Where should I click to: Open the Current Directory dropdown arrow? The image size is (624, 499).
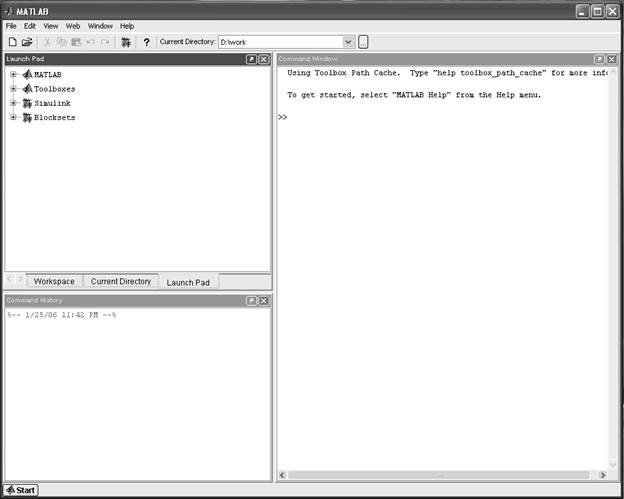click(x=348, y=42)
